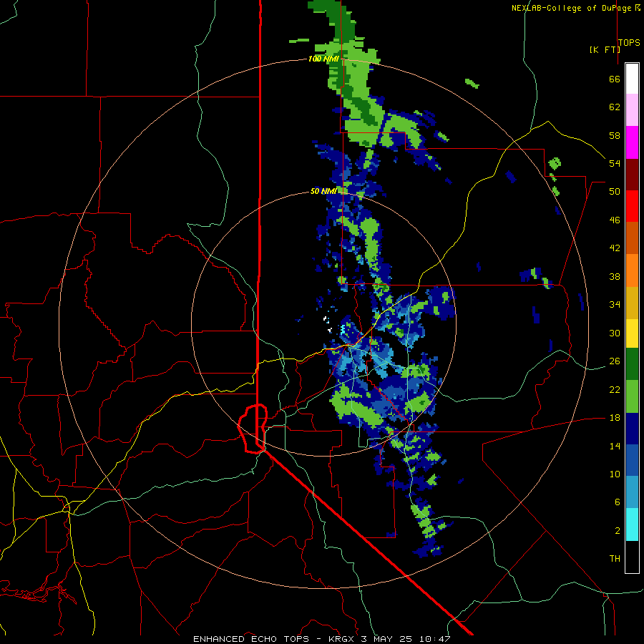Click the light green legend swatch
644x644 pixels.
pos(632,396)
